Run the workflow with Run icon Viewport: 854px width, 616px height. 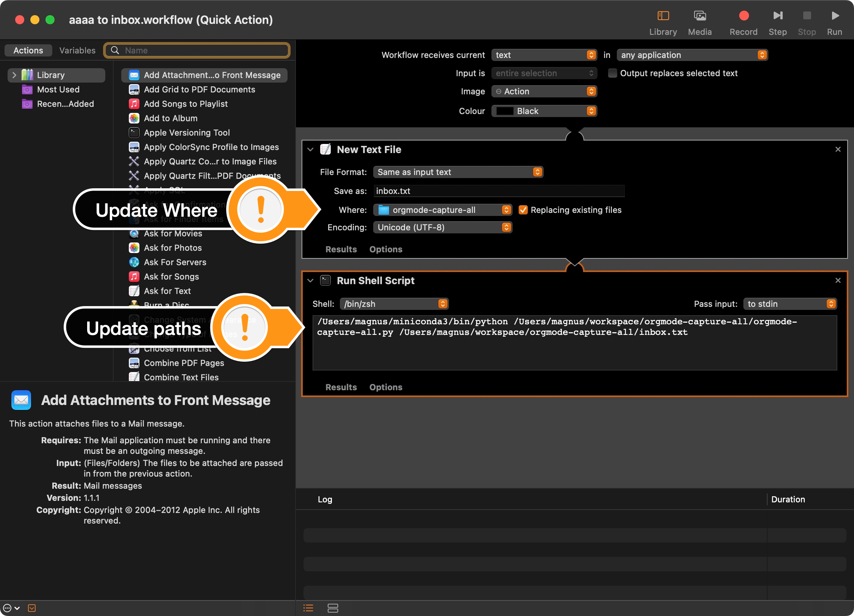tap(835, 16)
